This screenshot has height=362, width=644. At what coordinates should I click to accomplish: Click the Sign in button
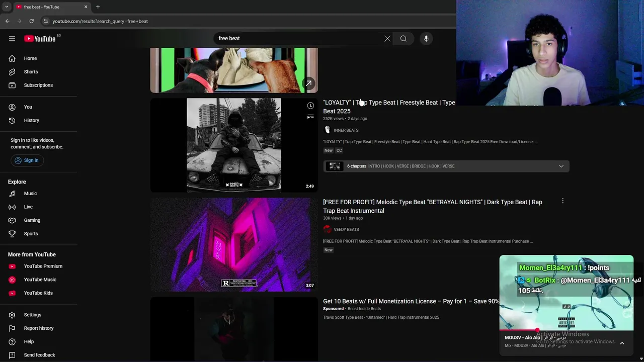tap(27, 160)
